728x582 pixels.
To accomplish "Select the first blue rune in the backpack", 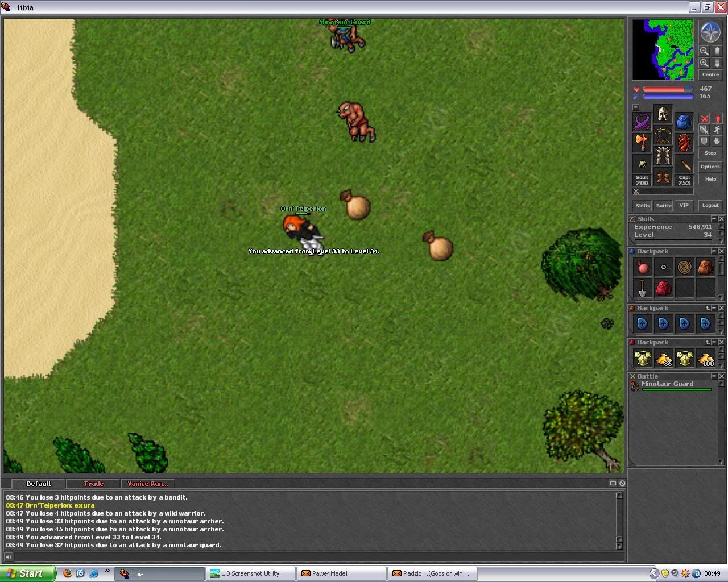I will coord(642,324).
